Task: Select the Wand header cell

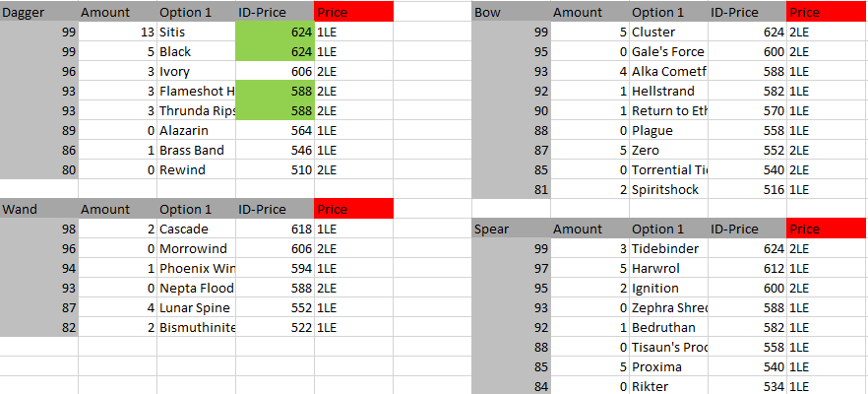Action: click(39, 209)
